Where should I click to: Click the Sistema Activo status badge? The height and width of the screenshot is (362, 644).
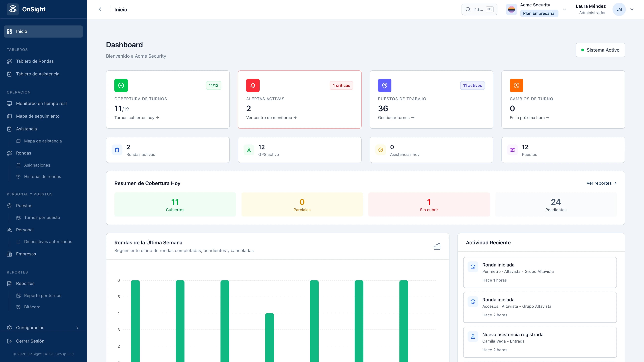point(600,50)
